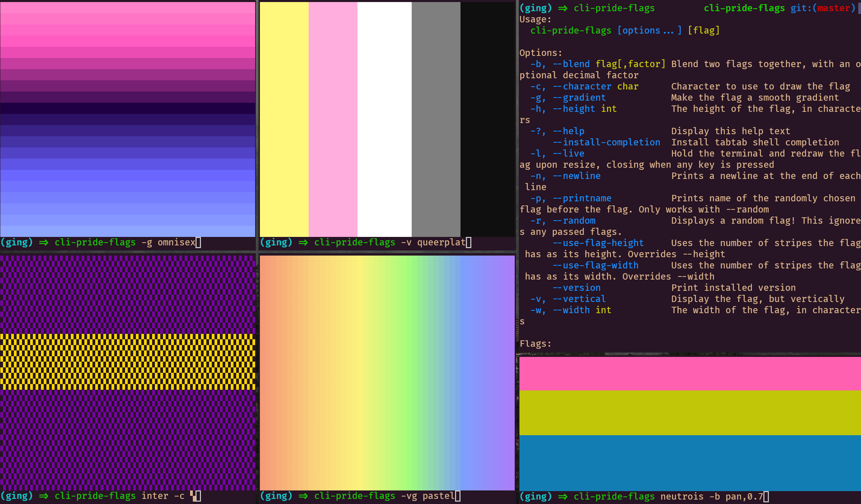861x504 pixels.
Task: Select the --live option text
Action: pos(569,153)
